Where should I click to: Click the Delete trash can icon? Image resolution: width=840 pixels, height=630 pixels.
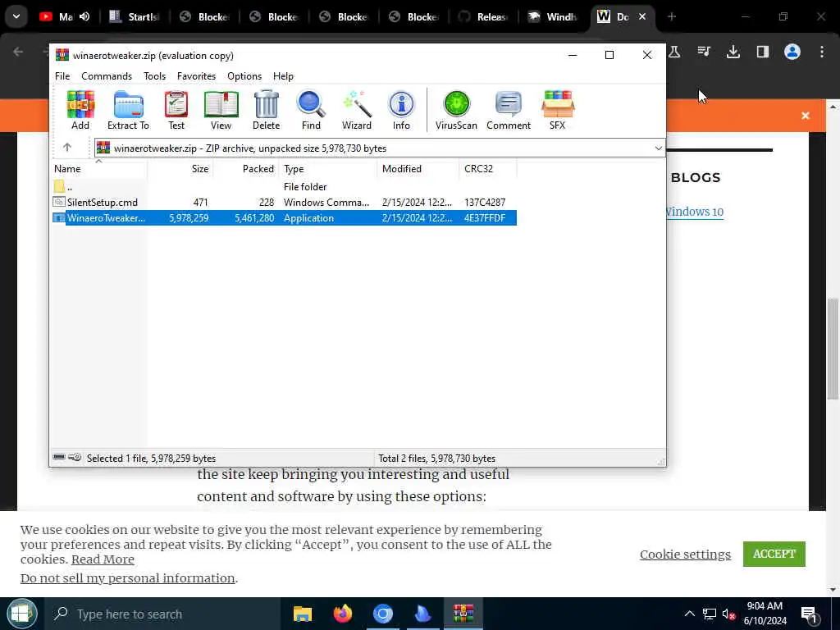tap(267, 110)
